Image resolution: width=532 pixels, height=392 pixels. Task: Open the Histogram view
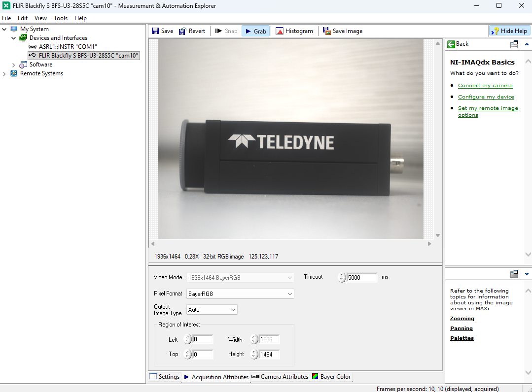pos(294,31)
